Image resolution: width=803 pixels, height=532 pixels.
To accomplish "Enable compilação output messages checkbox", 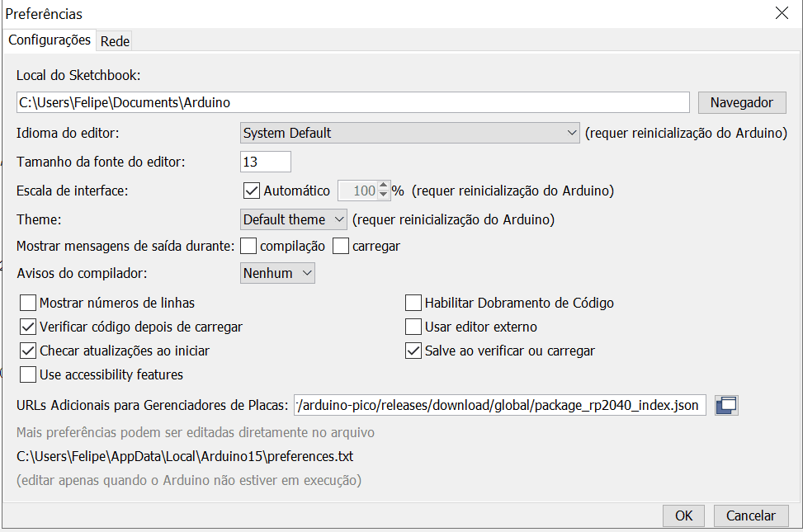I will 248,246.
